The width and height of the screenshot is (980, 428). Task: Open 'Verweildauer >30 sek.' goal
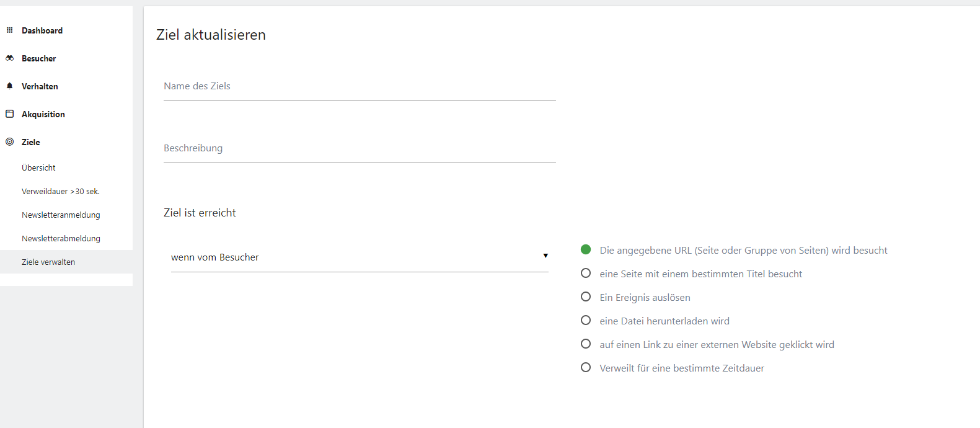60,192
